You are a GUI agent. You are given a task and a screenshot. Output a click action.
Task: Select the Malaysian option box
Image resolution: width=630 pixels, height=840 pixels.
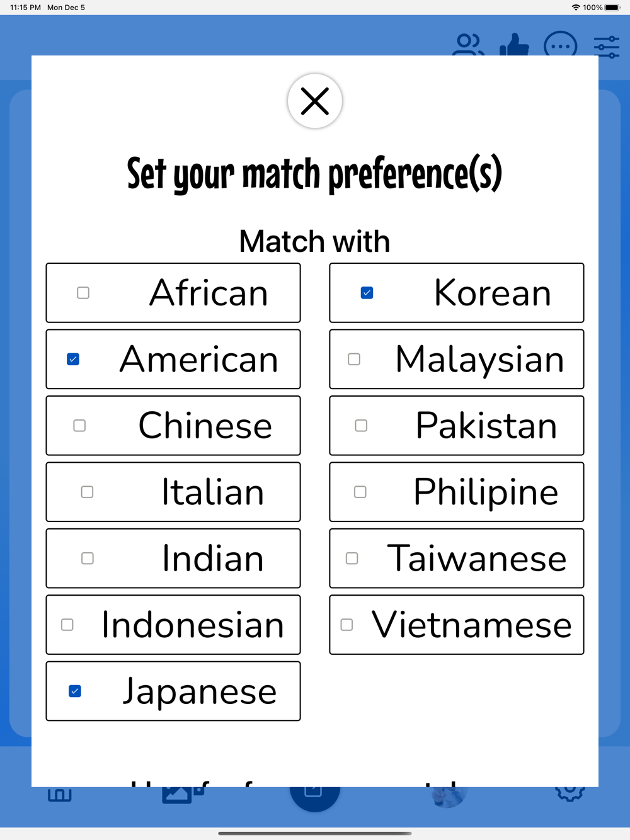457,360
